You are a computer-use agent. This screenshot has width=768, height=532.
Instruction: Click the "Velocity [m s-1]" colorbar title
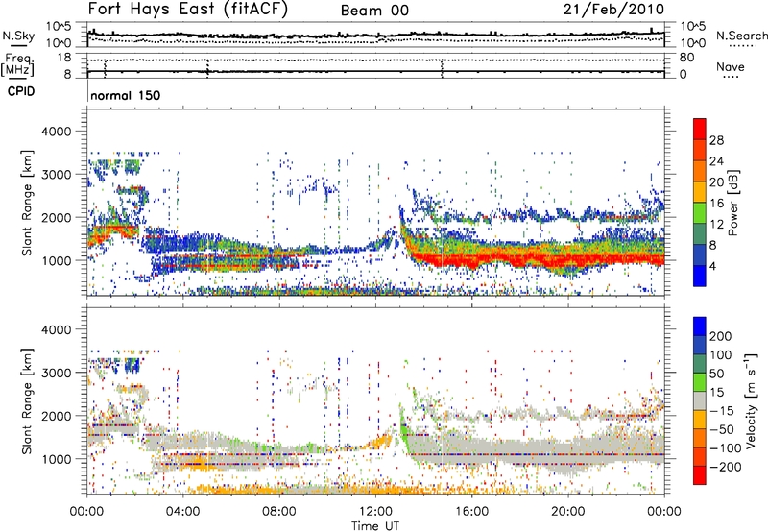coord(751,400)
